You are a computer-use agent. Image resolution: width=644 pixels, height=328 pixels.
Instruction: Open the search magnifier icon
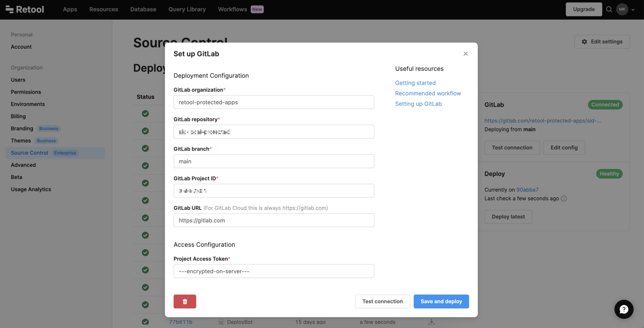pos(609,9)
